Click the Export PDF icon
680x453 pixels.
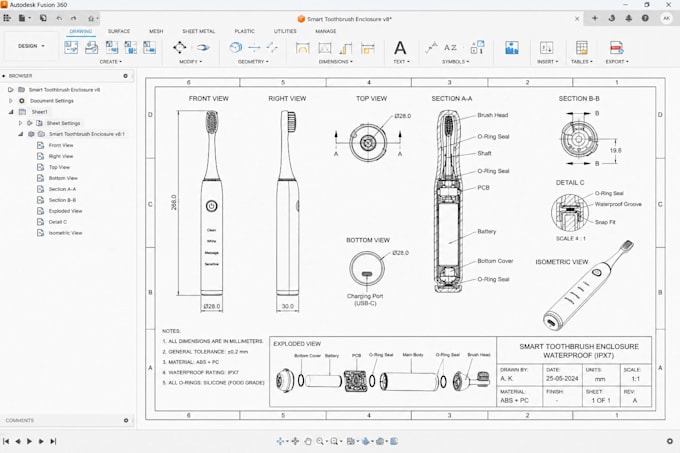coord(616,47)
